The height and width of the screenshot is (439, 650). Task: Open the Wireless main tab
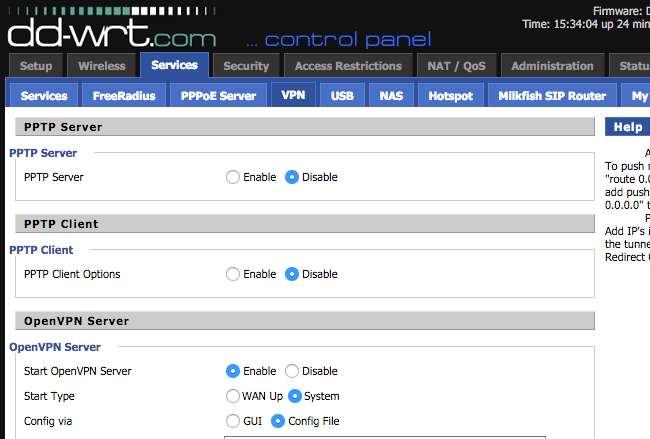(x=102, y=65)
